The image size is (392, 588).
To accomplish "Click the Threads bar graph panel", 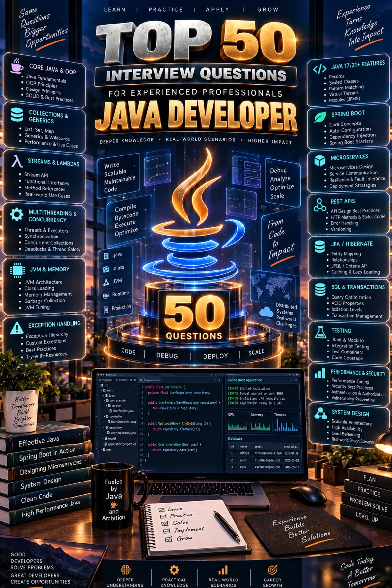I will coord(286,422).
